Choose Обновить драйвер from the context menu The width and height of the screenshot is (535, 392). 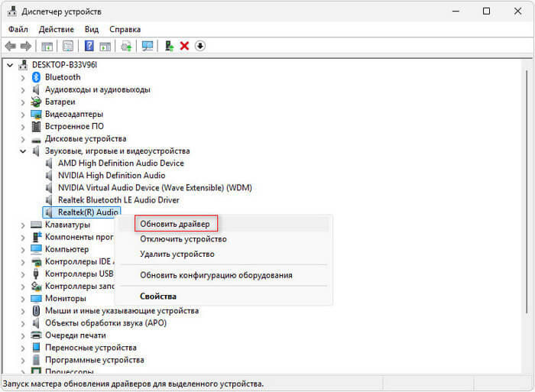point(175,224)
